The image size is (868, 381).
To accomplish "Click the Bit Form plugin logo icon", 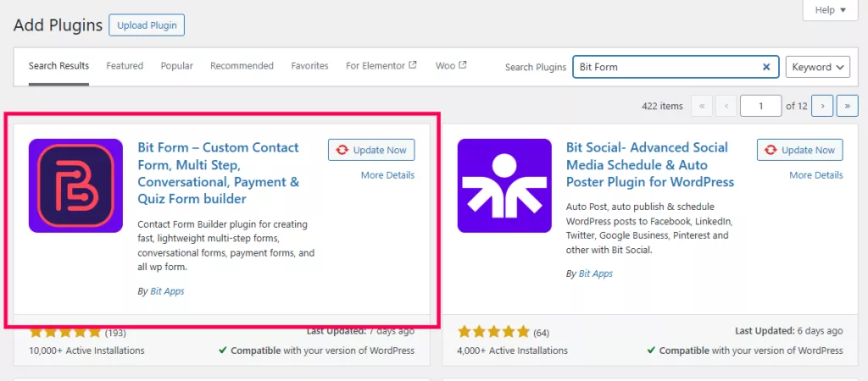I will point(75,185).
